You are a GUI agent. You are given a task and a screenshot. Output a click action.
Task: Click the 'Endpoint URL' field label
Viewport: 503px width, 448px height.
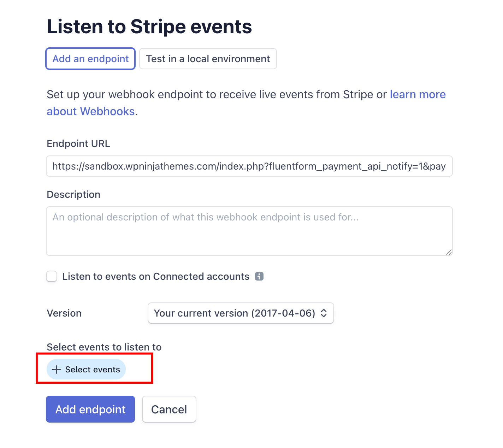(78, 144)
